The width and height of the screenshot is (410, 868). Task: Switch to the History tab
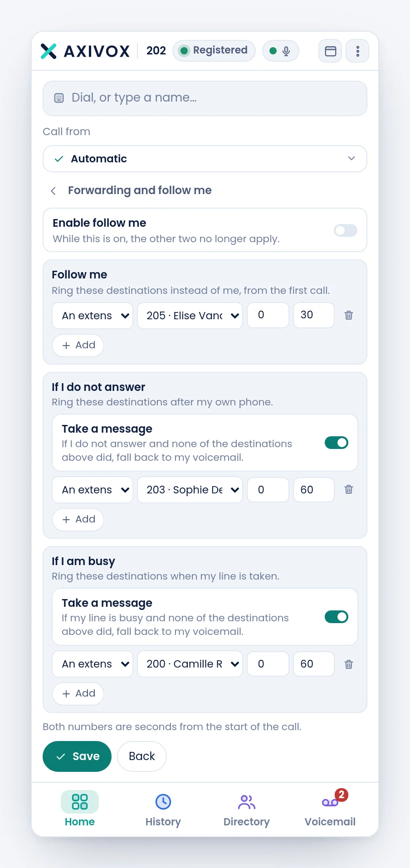pos(163,810)
